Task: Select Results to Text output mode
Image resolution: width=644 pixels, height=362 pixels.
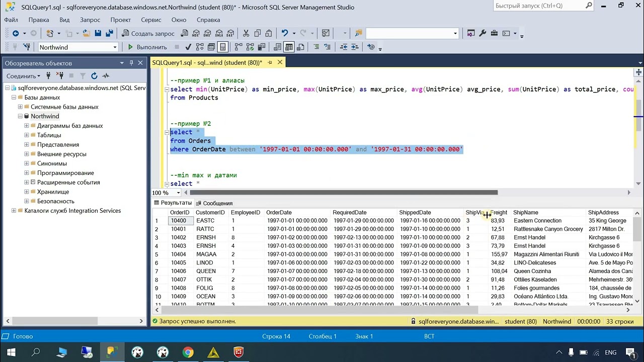Action: [x=277, y=47]
